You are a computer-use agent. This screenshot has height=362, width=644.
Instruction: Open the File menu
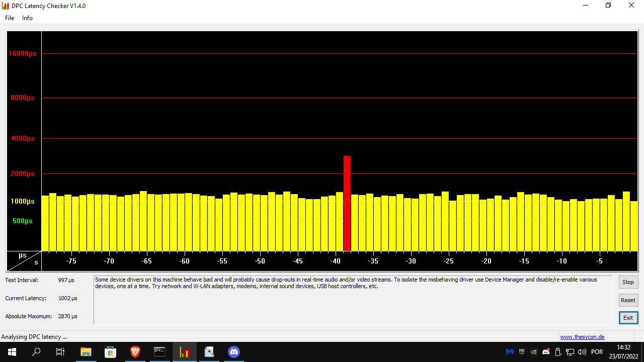(x=10, y=18)
